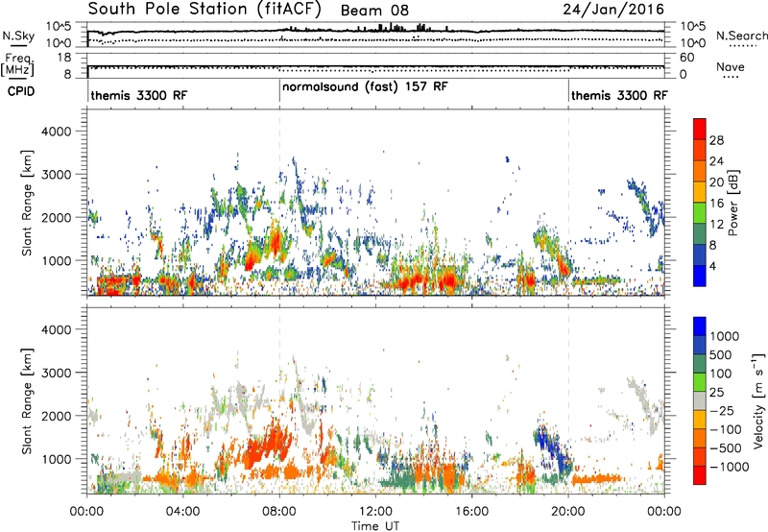768x532 pixels.
Task: Click the 'Beam 08' label
Action: click(374, 11)
